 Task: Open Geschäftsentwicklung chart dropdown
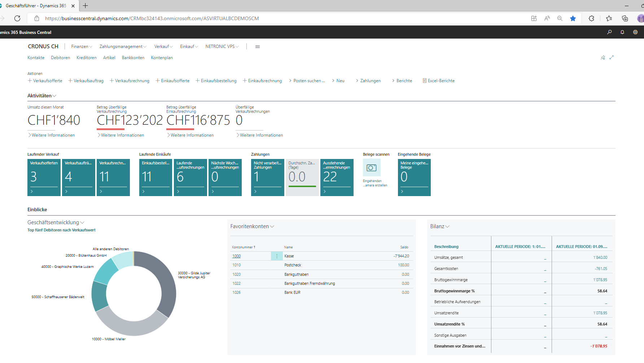(x=56, y=222)
